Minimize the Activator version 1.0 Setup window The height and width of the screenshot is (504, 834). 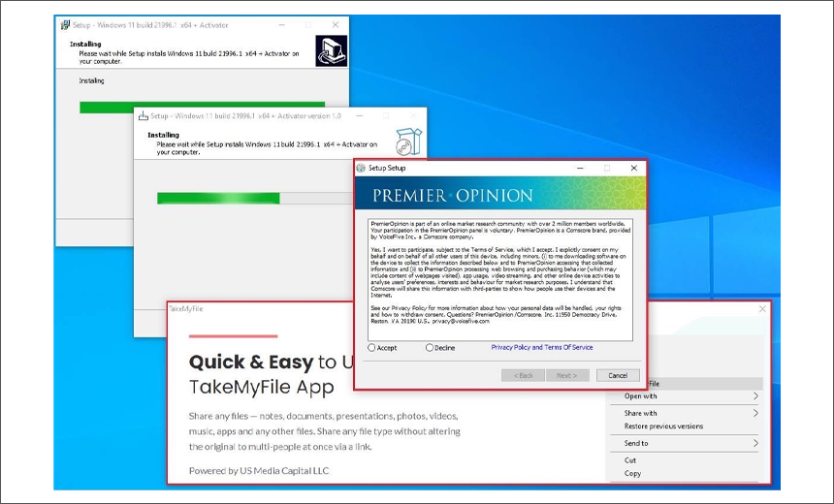click(360, 115)
